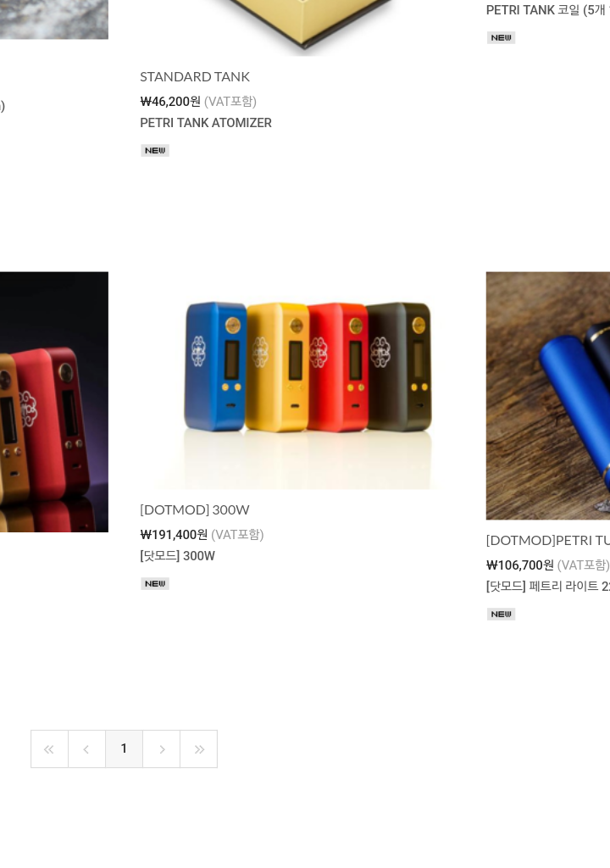
Task: Open [DOTMOD]PETRI product title link
Action: click(548, 540)
